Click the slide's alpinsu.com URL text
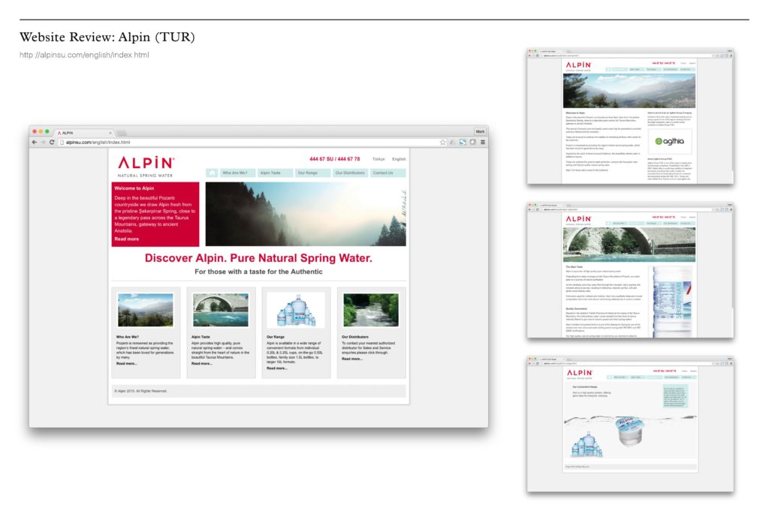Viewport: 769px width, 532px height. pyautogui.click(x=84, y=55)
